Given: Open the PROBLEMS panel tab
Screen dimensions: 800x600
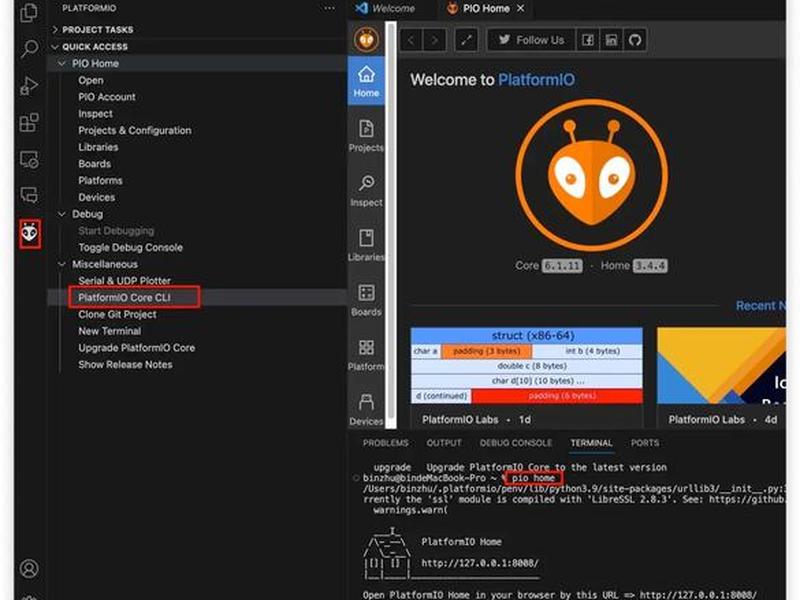Looking at the screenshot, I should pos(386,443).
